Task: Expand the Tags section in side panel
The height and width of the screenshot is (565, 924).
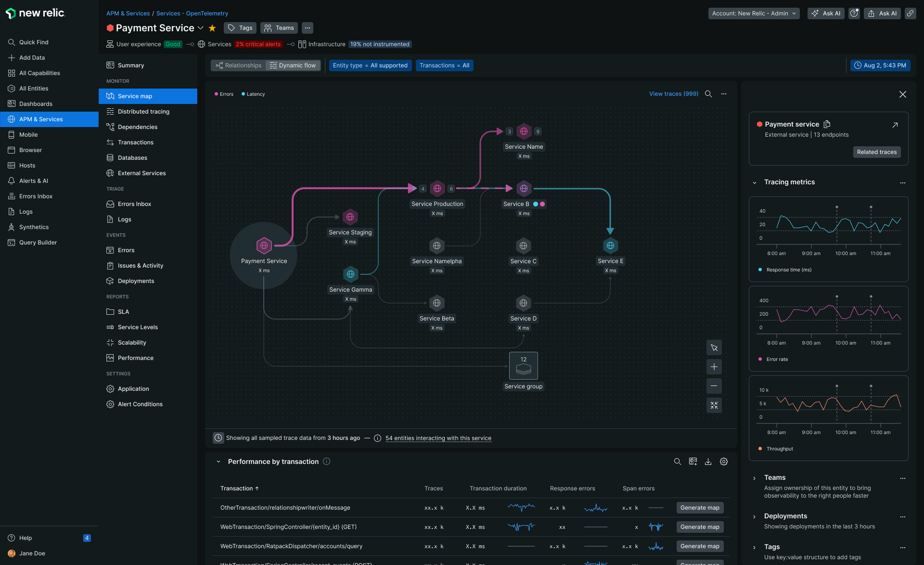Action: pyautogui.click(x=755, y=547)
